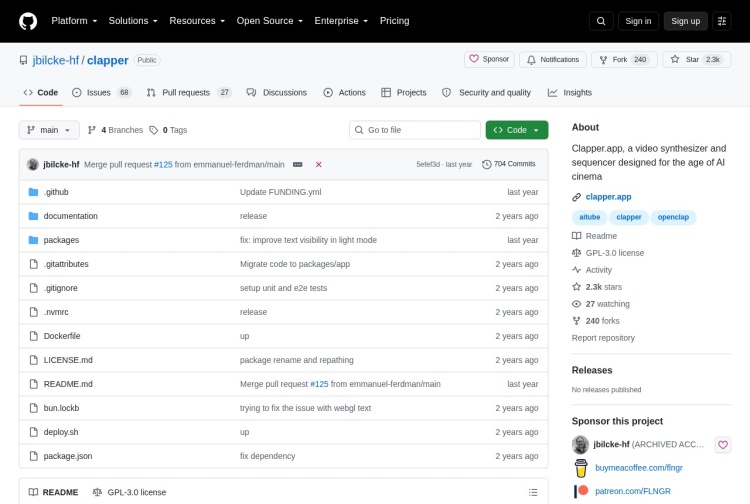Viewport: 750px width, 504px height.
Task: Click the heart icon next to jbilcke-hf sponsor
Action: pyautogui.click(x=723, y=445)
